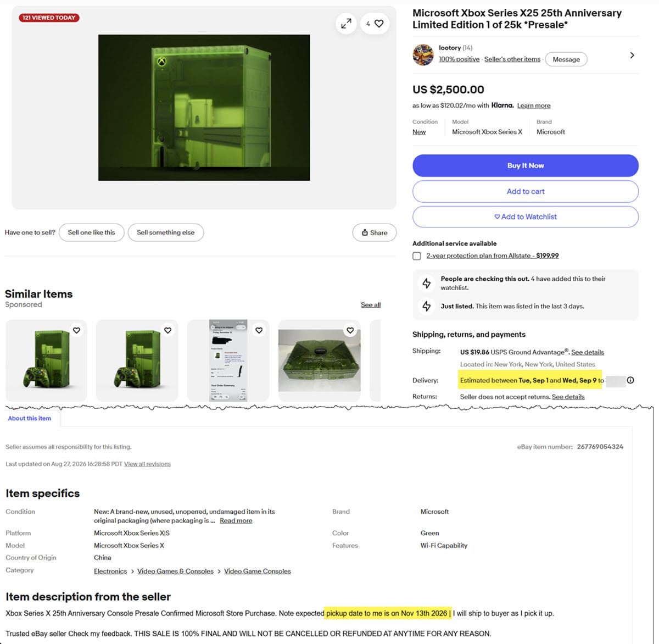The width and height of the screenshot is (659, 644).
Task: Open Electronics category breadcrumb
Action: [x=110, y=571]
